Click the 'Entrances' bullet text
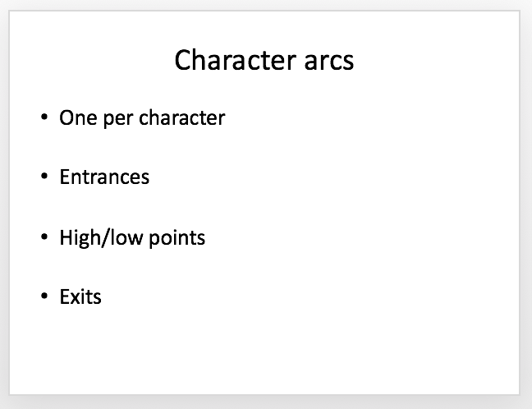 point(104,177)
